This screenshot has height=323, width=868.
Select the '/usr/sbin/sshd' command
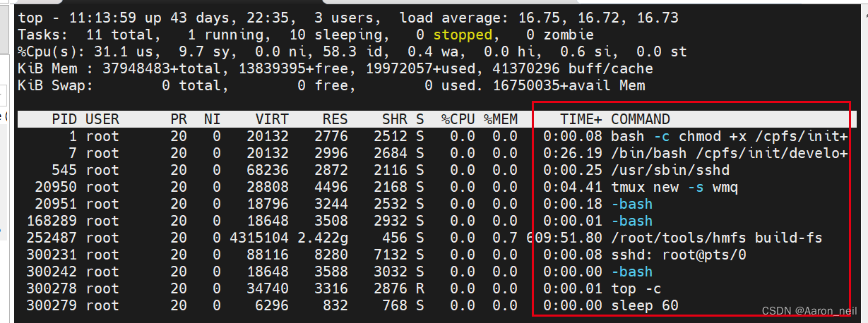point(670,170)
